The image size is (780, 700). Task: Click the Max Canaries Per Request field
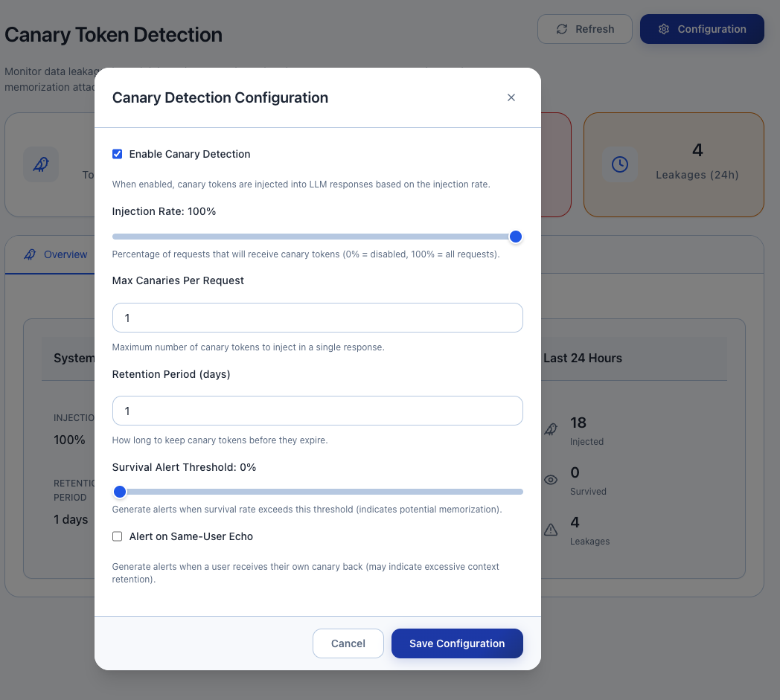(x=318, y=318)
